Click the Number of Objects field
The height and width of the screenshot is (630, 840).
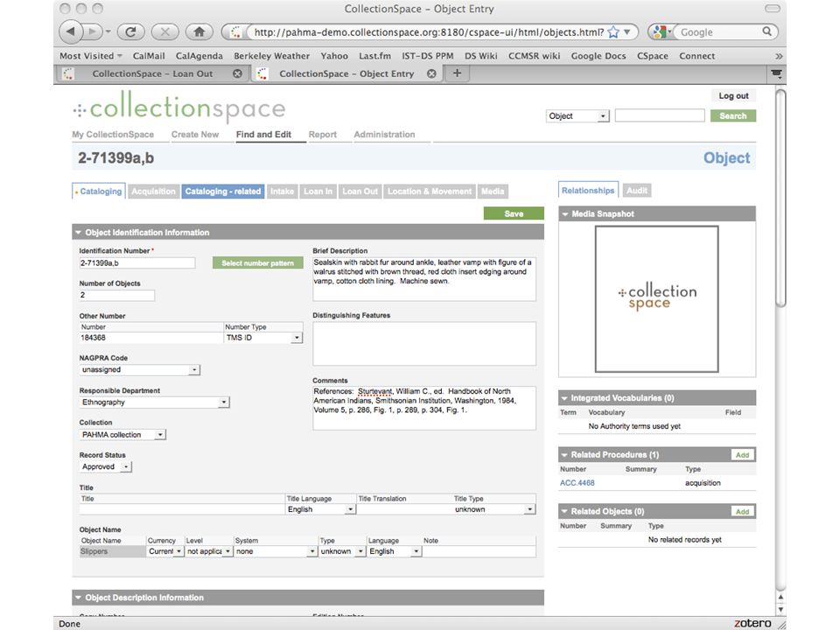116,295
